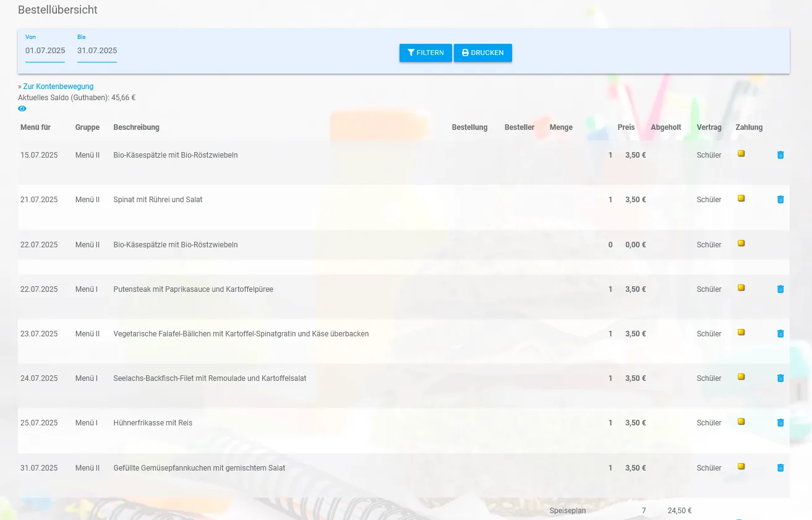Remove the Hühnerfrikasse mit Reis order
The image size is (812, 520).
[780, 422]
